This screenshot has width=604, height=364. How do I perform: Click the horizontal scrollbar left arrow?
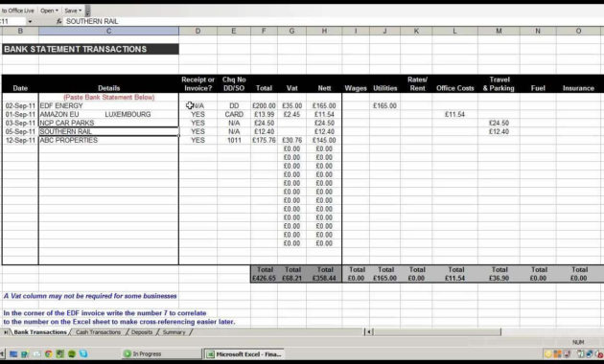(x=369, y=331)
